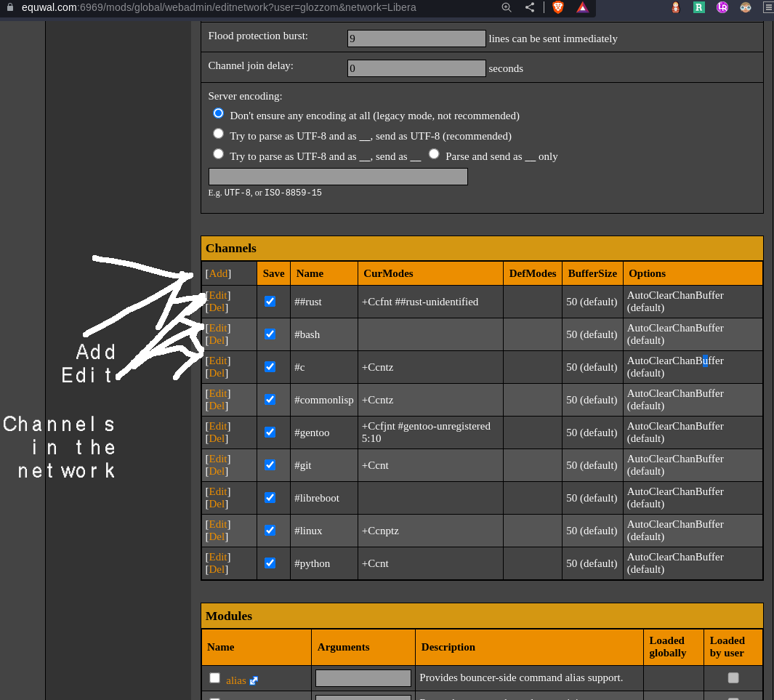The image size is (774, 700).
Task: Click the purple LR extension icon
Action: (722, 7)
